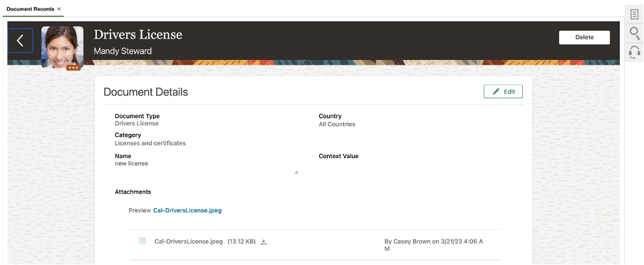Delete the Drivers License record
The width and height of the screenshot is (644, 265).
(x=584, y=37)
